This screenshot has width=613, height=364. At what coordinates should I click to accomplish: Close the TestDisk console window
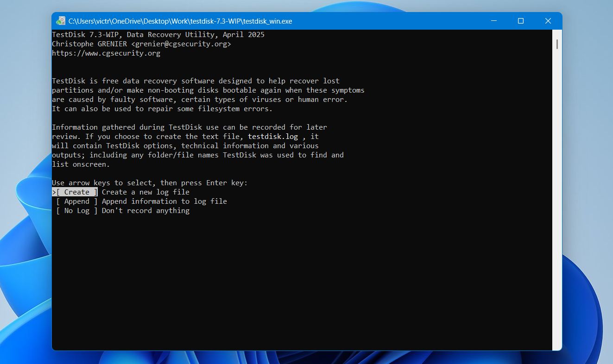548,21
